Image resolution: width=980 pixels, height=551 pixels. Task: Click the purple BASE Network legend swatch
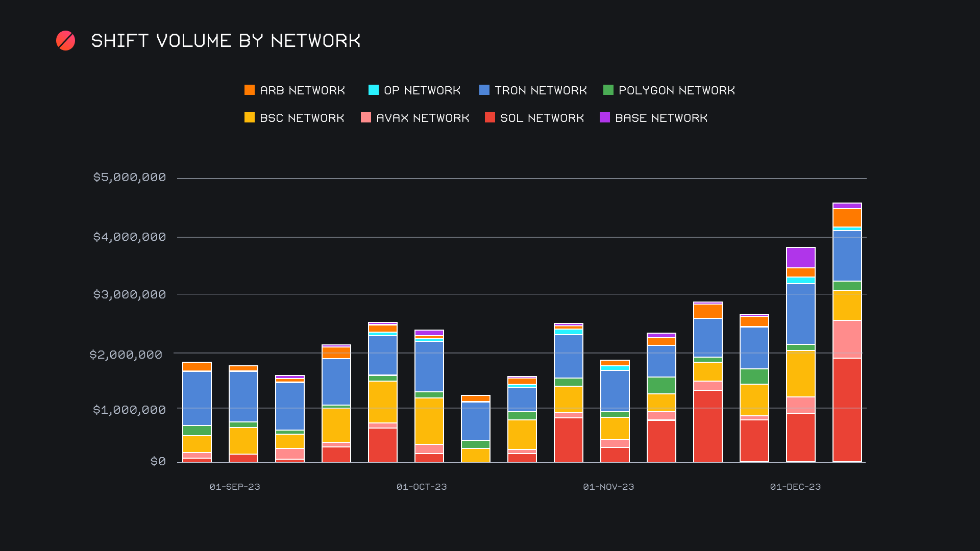604,118
